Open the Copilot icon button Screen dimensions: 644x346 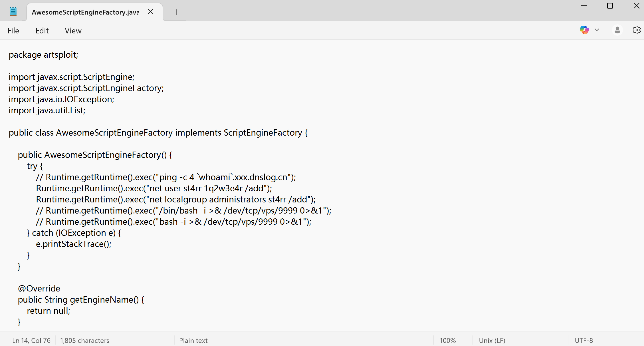(584, 30)
